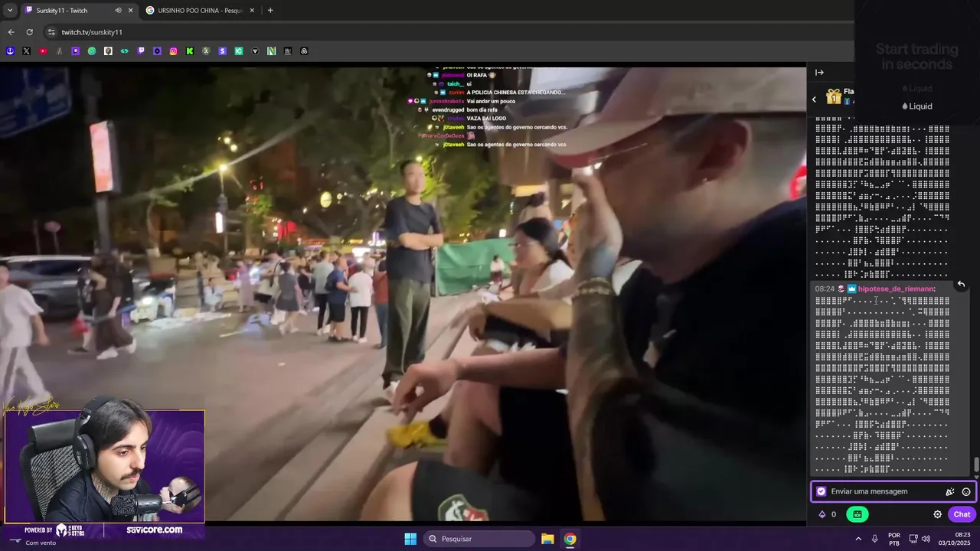
Task: Close the URSINHO POO CHINA tab
Action: coord(252,11)
